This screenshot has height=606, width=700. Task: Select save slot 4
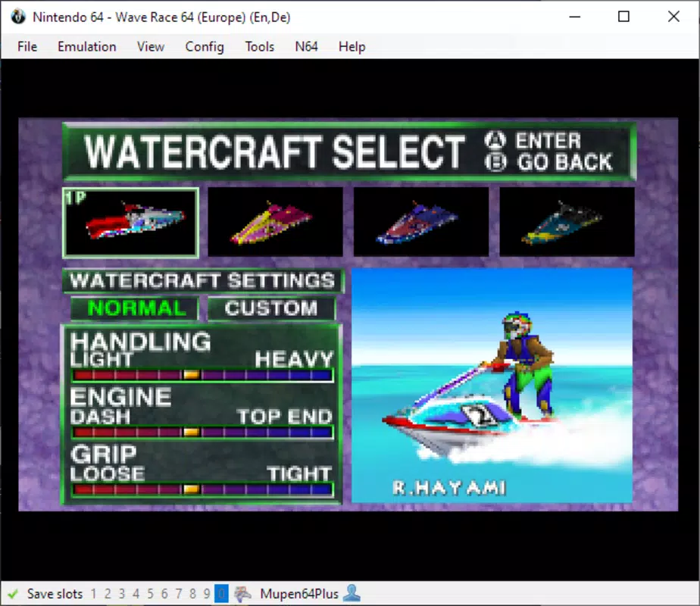coord(136,594)
